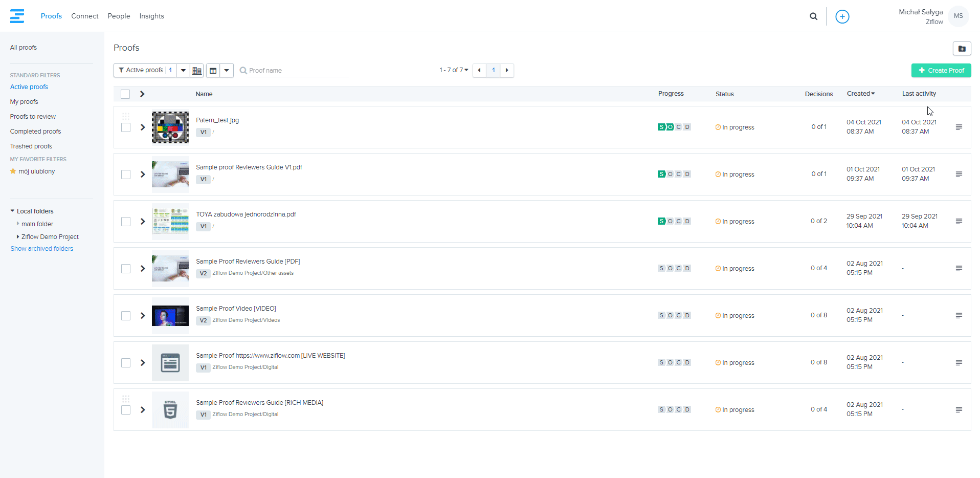This screenshot has width=980, height=478.
Task: Select checkbox for TOYA zabudowa jednorodzinna.pdf
Action: 125,222
